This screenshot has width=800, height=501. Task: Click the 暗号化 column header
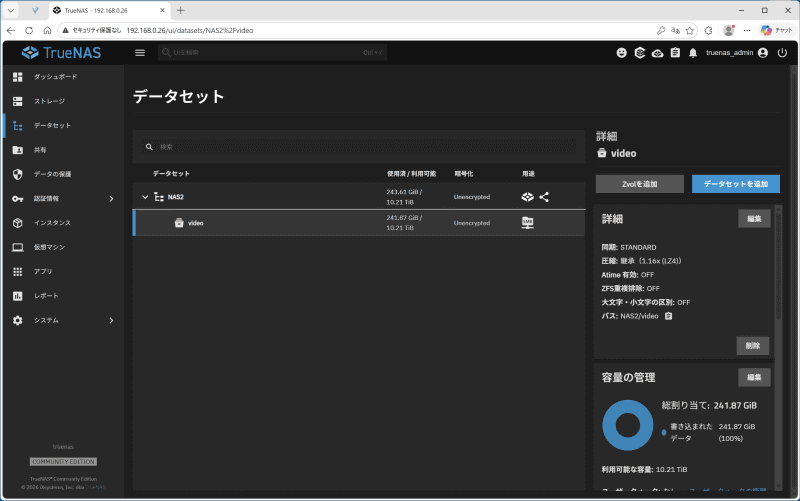click(464, 174)
